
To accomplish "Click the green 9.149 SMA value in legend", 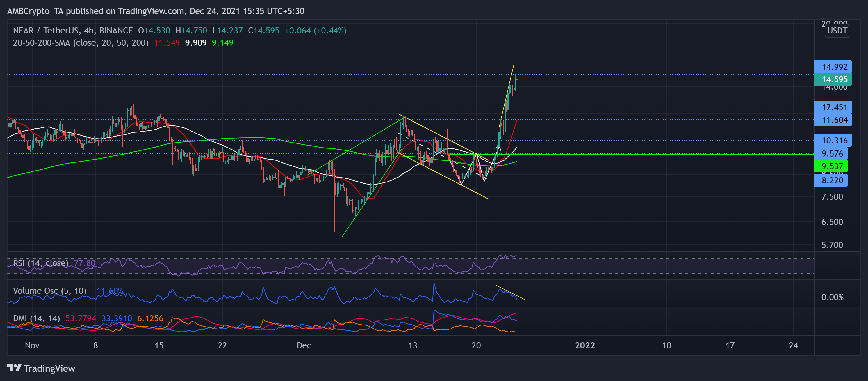I will point(222,42).
